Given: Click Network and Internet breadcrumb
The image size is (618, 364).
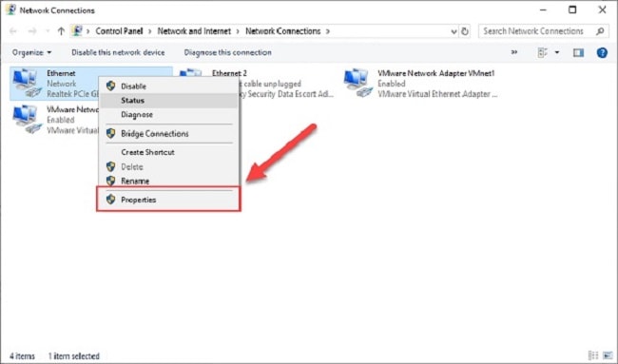Looking at the screenshot, I should (x=194, y=31).
